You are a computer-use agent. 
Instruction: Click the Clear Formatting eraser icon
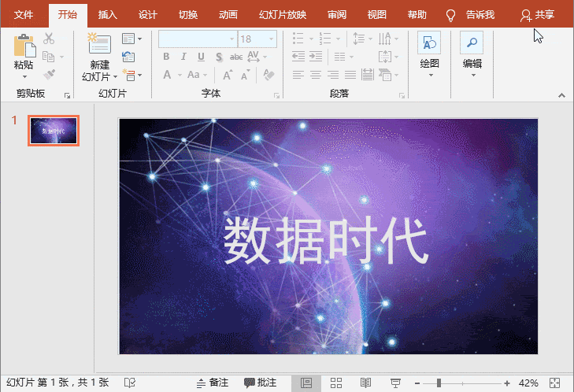point(268,75)
